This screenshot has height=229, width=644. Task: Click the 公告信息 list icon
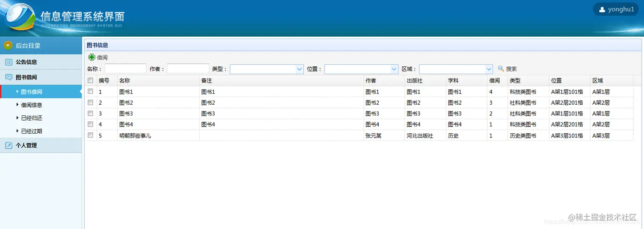(9, 62)
